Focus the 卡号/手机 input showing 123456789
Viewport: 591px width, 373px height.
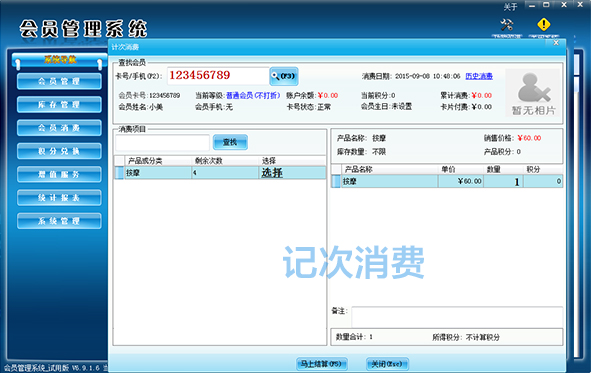click(218, 76)
